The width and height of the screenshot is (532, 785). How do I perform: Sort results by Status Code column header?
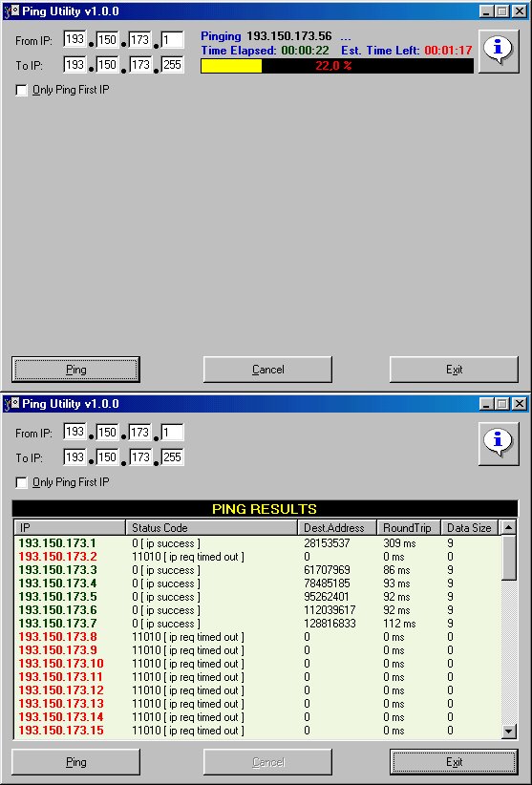tap(212, 528)
